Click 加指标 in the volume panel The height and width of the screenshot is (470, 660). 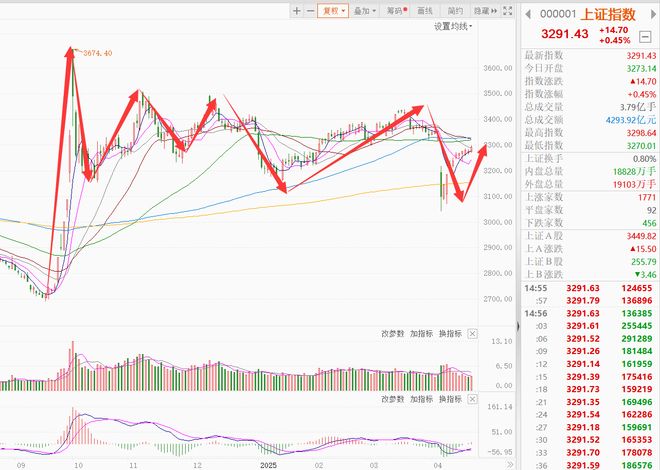click(421, 334)
